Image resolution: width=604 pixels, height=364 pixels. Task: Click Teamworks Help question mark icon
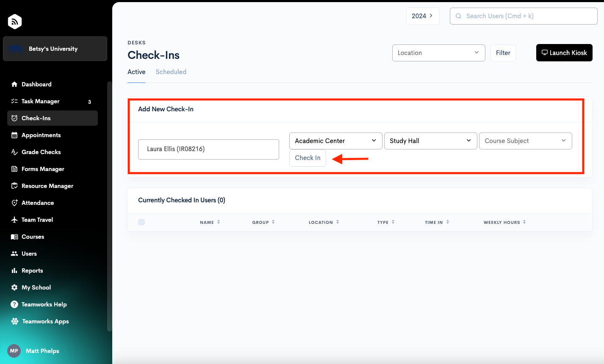click(14, 304)
